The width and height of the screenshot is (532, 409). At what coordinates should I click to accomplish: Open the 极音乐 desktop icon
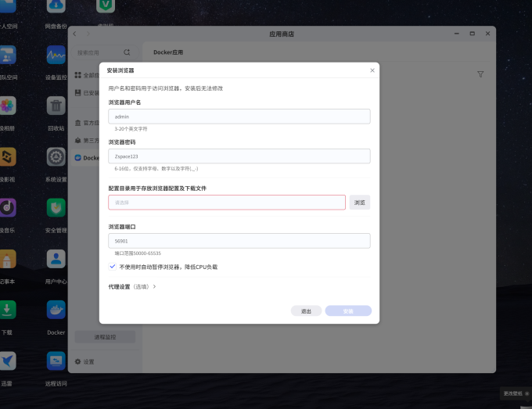[8, 207]
